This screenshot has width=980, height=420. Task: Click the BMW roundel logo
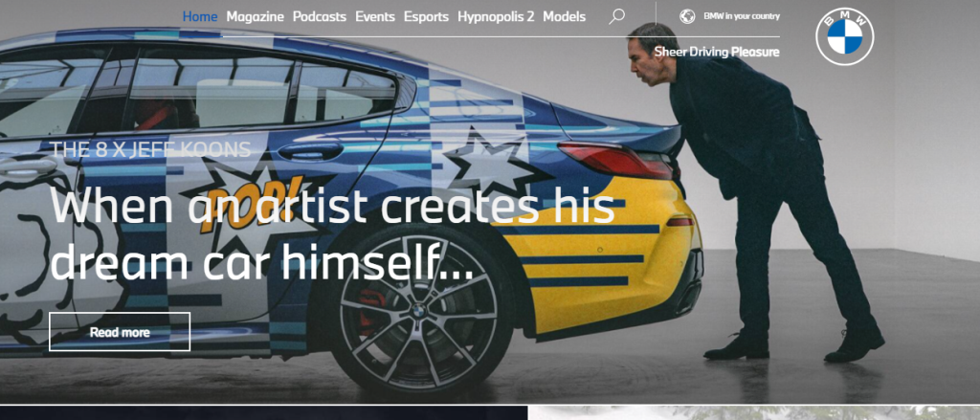845,36
